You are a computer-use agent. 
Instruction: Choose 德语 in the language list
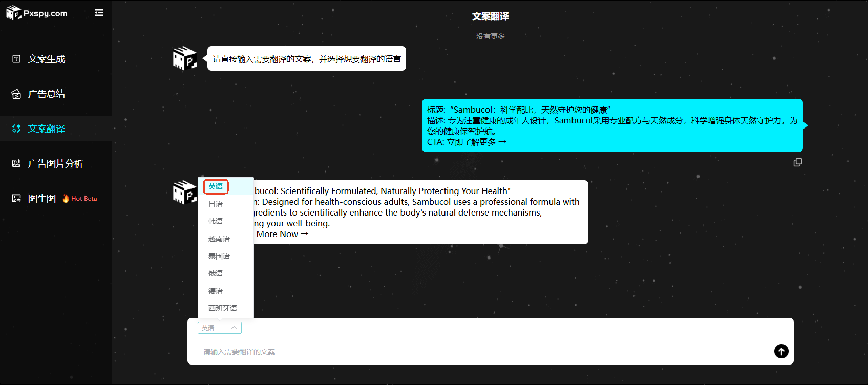[x=226, y=291]
